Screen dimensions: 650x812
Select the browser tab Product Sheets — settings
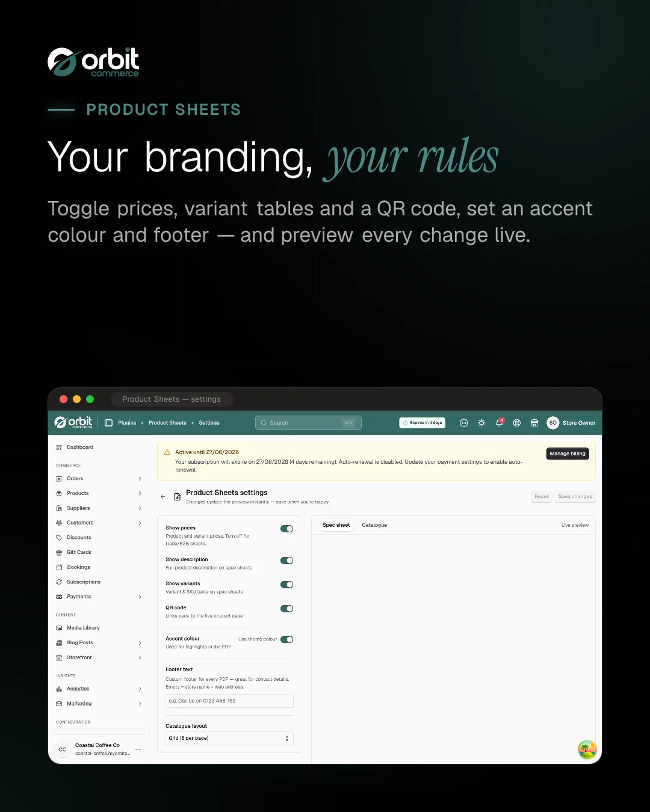point(172,399)
